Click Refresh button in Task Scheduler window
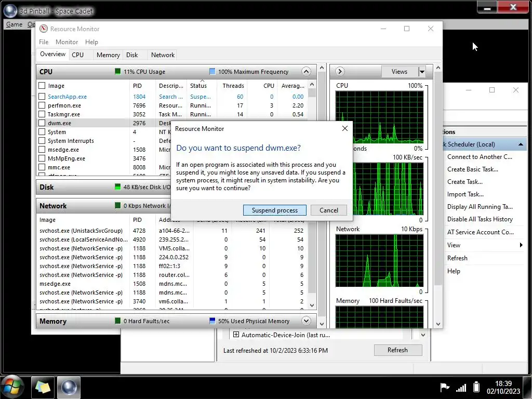Viewport: 532px width, 399px height. click(x=398, y=350)
